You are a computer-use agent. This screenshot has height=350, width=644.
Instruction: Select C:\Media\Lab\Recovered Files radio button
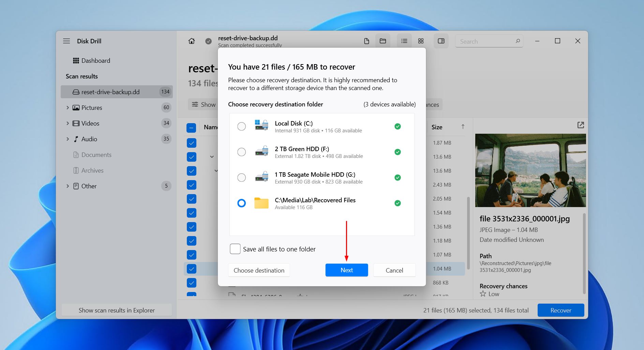coord(241,203)
